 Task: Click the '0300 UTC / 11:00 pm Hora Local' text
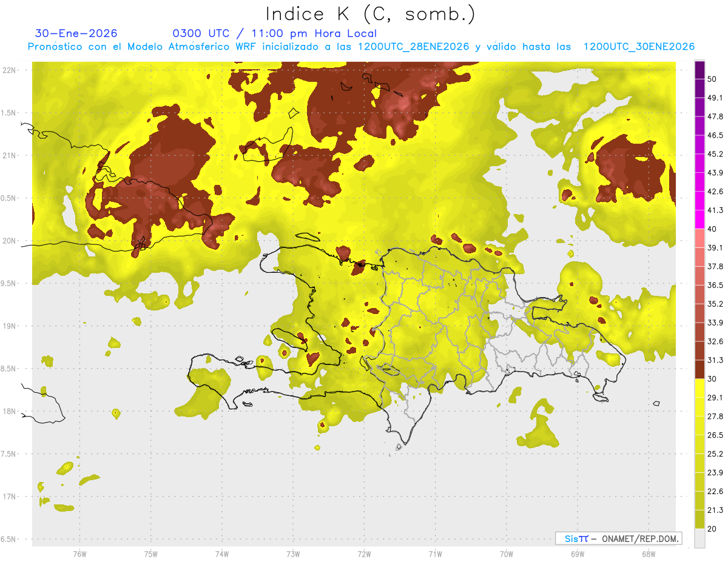coord(274,33)
